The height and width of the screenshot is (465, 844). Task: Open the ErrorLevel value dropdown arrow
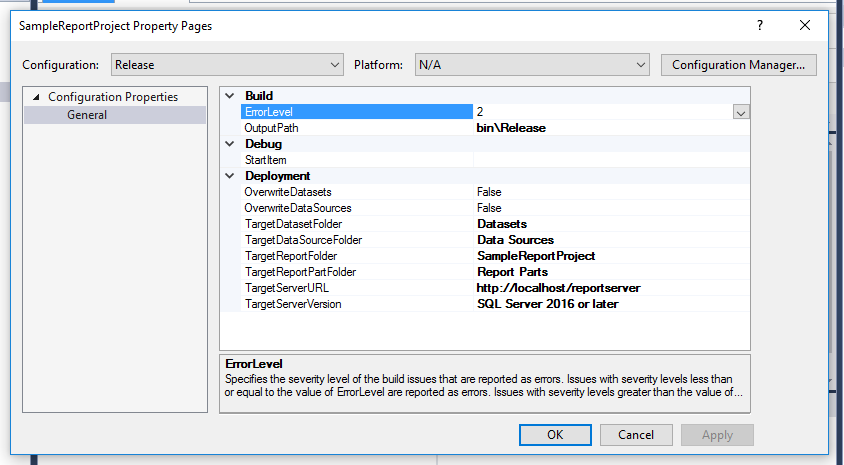(740, 113)
